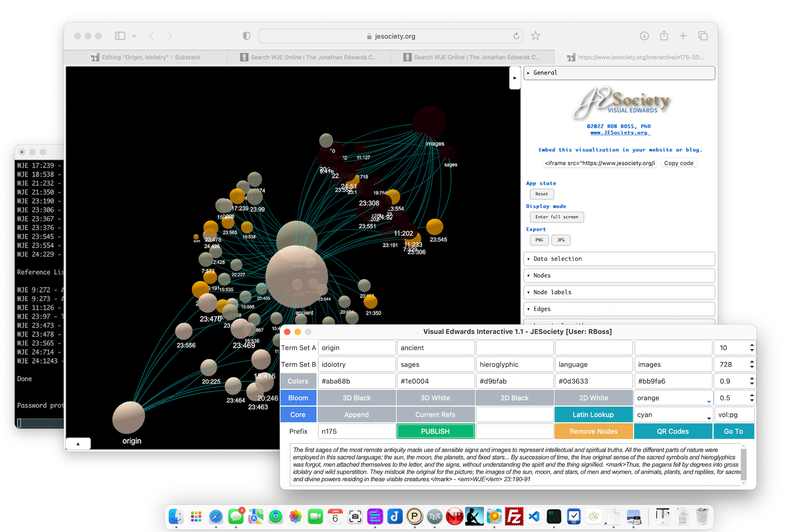Click Enter full screen button

[x=556, y=217]
